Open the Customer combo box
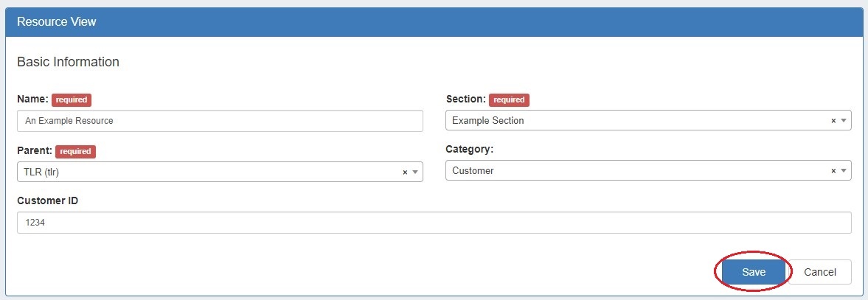Viewport: 868px width, 300px height. (x=634, y=171)
